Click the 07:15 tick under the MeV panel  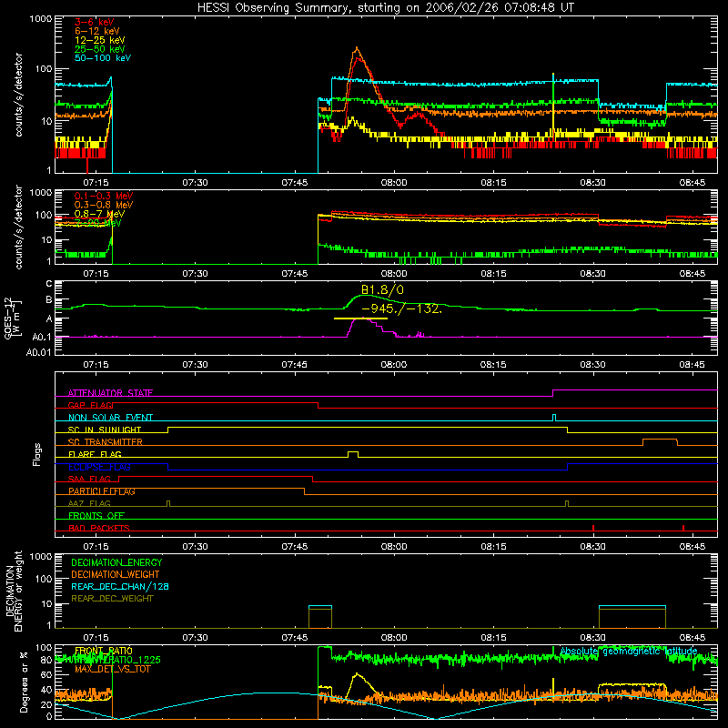point(96,274)
